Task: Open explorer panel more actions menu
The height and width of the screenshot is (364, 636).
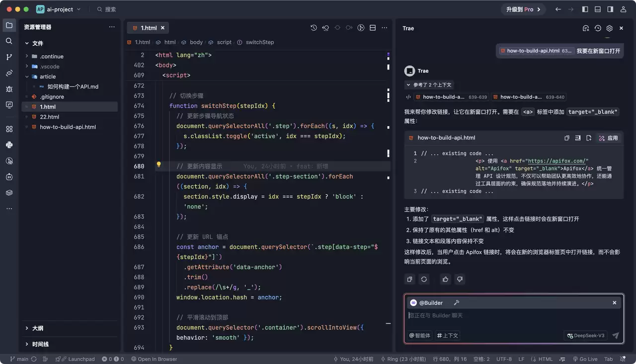Action: tap(112, 27)
